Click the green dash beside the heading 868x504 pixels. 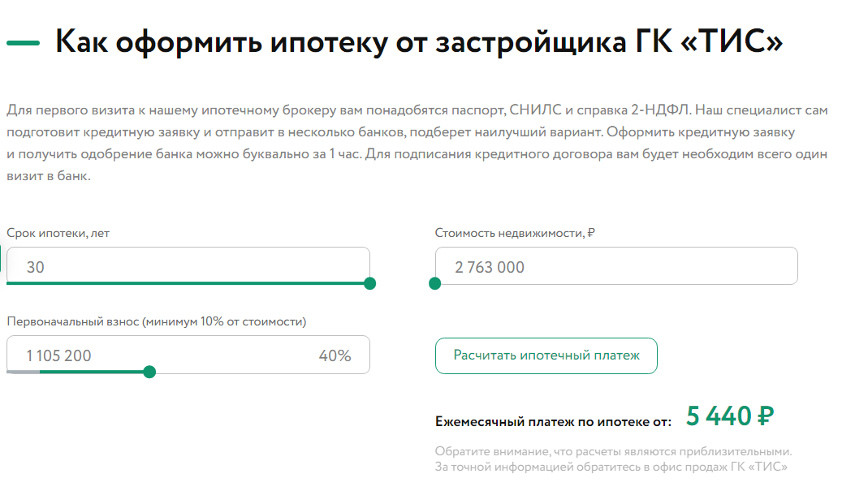pos(23,43)
